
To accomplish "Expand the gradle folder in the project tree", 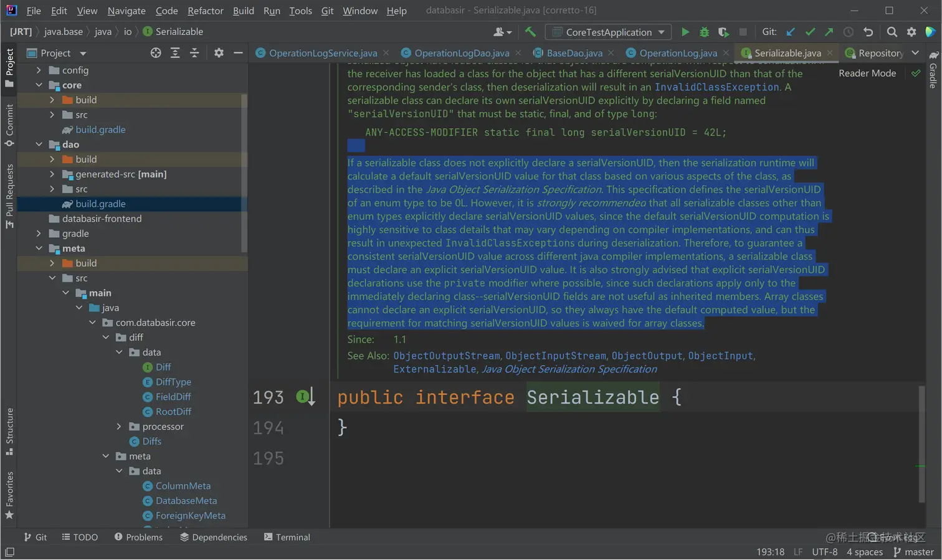I will 39,234.
